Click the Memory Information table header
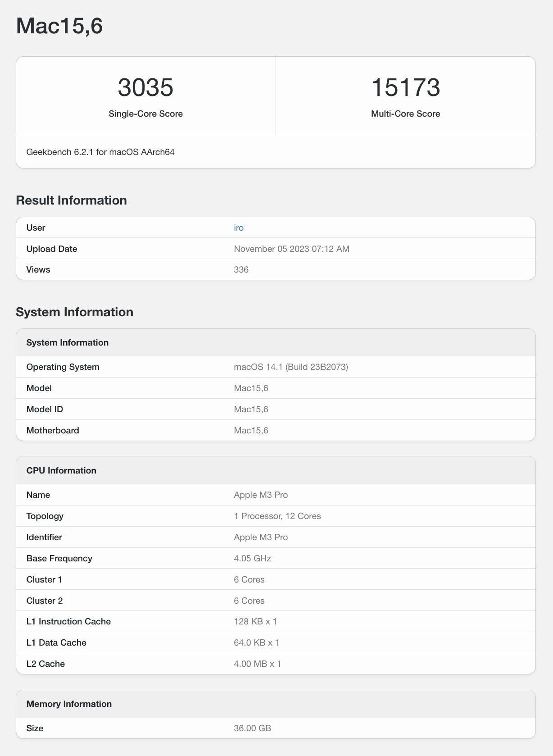The image size is (553, 756). pyautogui.click(x=69, y=704)
